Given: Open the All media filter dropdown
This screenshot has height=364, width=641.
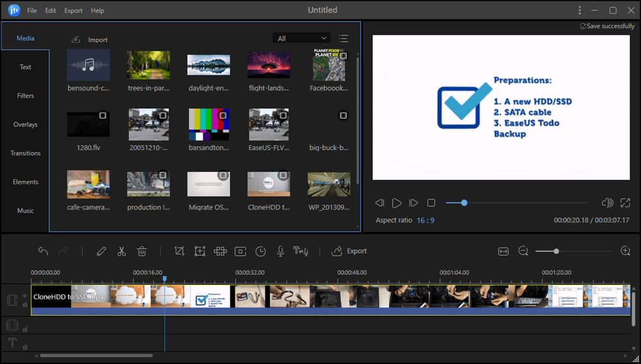Looking at the screenshot, I should [301, 38].
